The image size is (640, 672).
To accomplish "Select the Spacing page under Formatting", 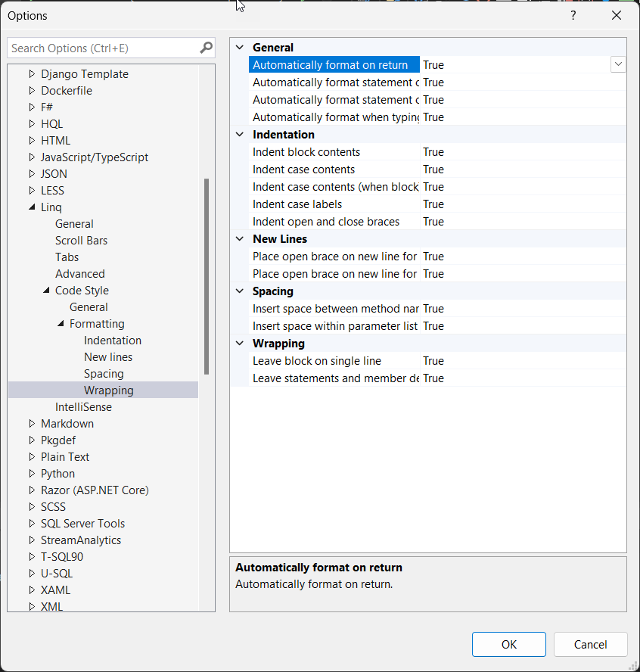I will (x=104, y=373).
